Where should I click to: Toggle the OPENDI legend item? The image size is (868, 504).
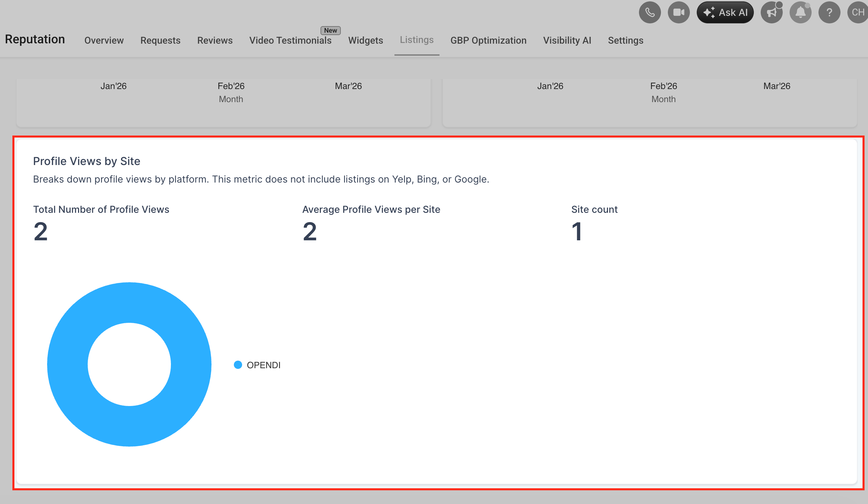263,365
